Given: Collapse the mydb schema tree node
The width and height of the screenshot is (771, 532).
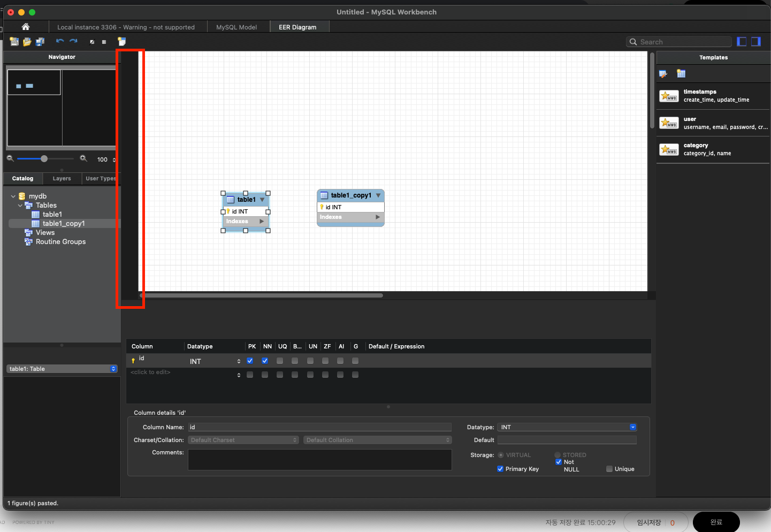Looking at the screenshot, I should click(x=13, y=196).
